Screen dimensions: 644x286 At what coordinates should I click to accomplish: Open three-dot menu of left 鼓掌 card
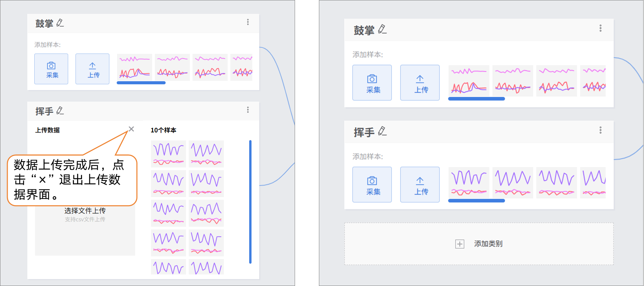click(x=248, y=22)
